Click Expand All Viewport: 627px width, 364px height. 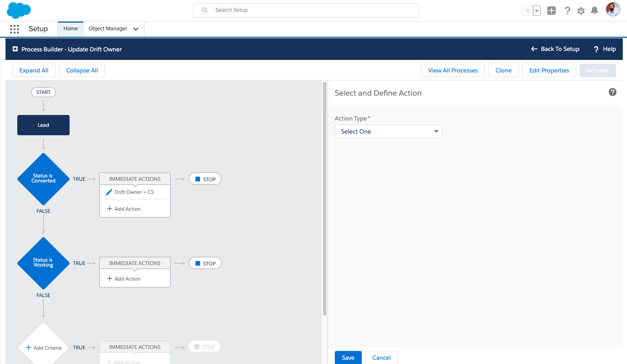point(34,70)
